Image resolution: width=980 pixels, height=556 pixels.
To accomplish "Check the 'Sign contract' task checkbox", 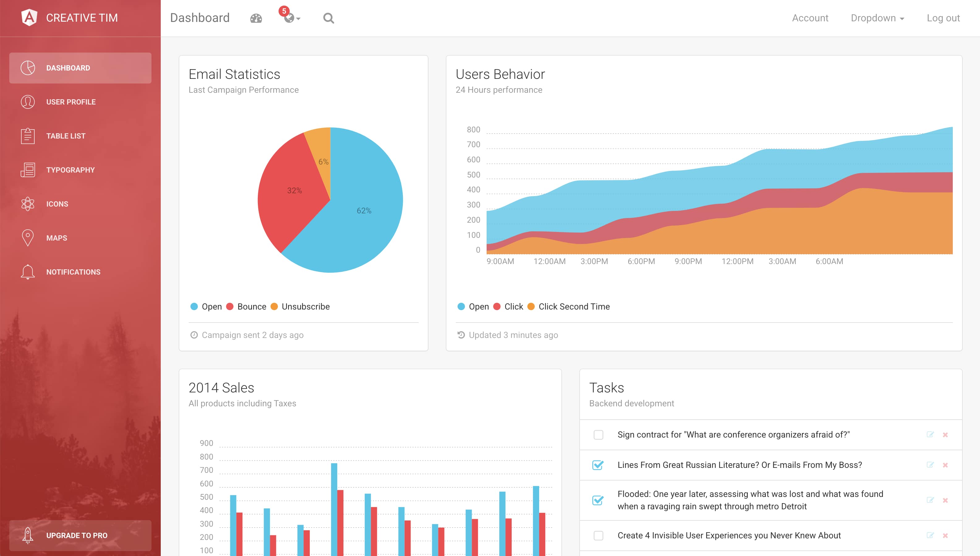I will [x=598, y=434].
